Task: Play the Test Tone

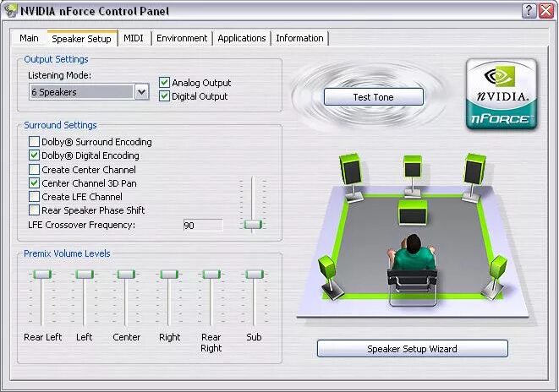Action: click(373, 97)
